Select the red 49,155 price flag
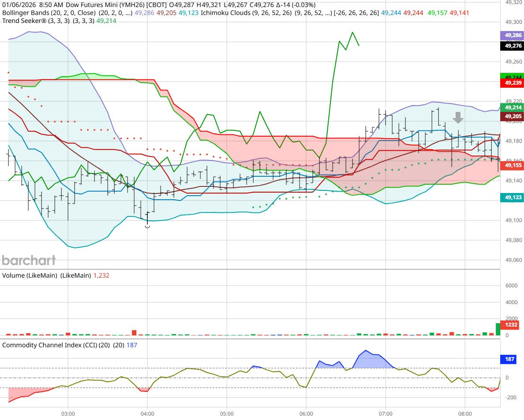The height and width of the screenshot is (420, 524). (x=512, y=164)
